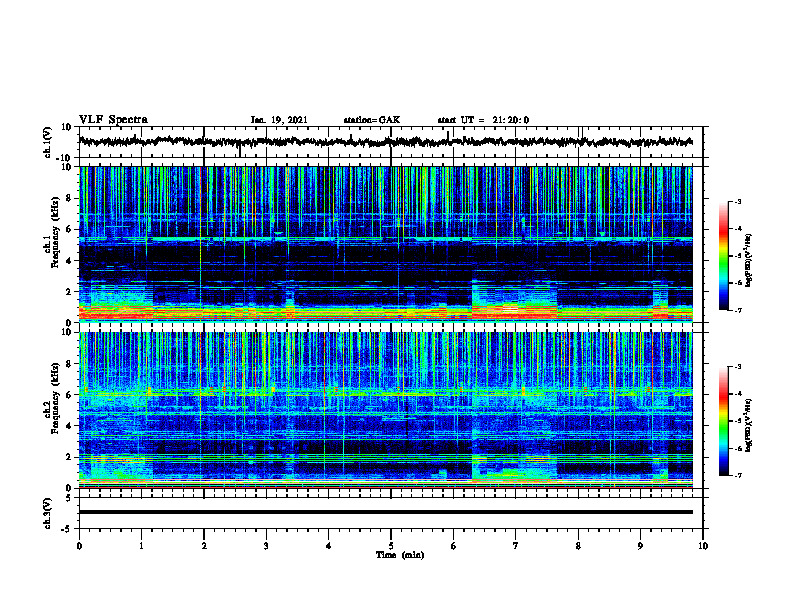Click the "VLF Spectra" plot title
This screenshot has width=792, height=612.
pyautogui.click(x=113, y=120)
